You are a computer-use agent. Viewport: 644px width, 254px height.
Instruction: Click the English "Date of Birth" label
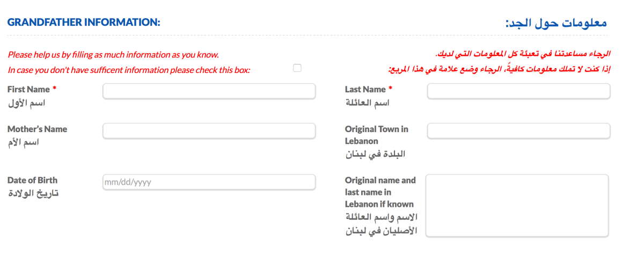(x=32, y=180)
